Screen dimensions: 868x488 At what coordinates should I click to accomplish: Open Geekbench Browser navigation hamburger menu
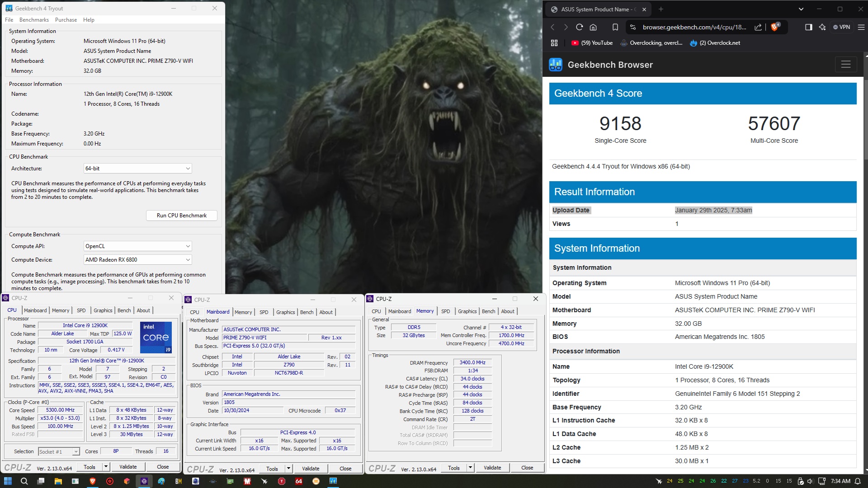(846, 65)
